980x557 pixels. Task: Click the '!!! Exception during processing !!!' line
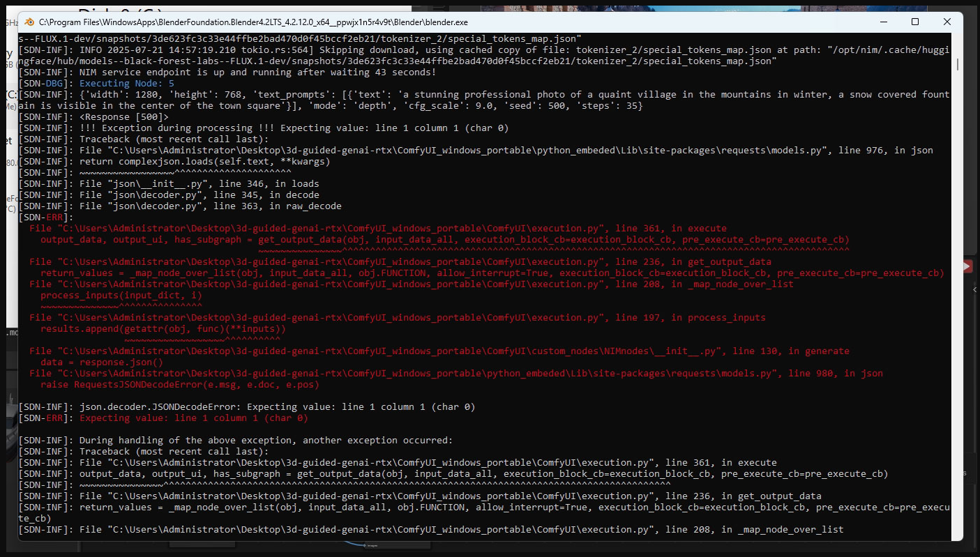click(x=264, y=128)
